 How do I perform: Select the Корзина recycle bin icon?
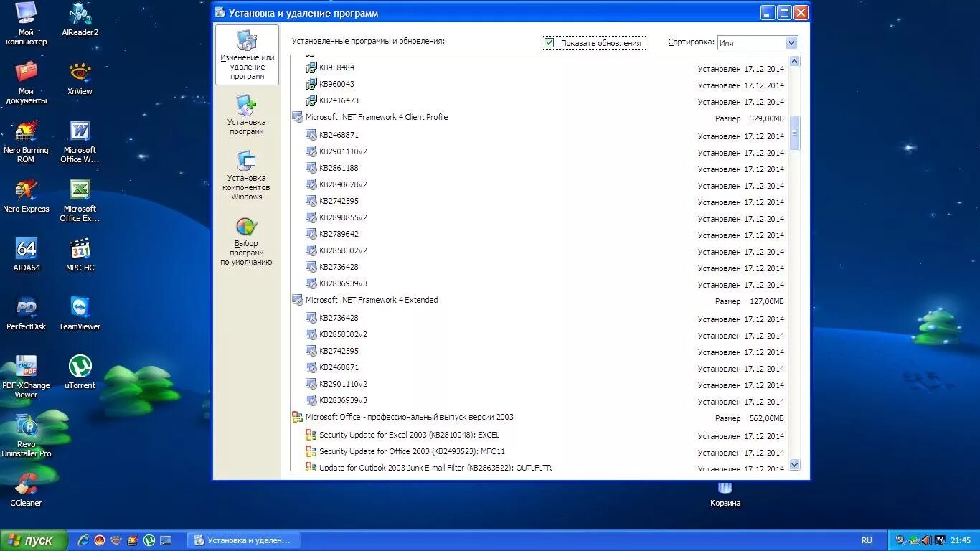tap(725, 495)
